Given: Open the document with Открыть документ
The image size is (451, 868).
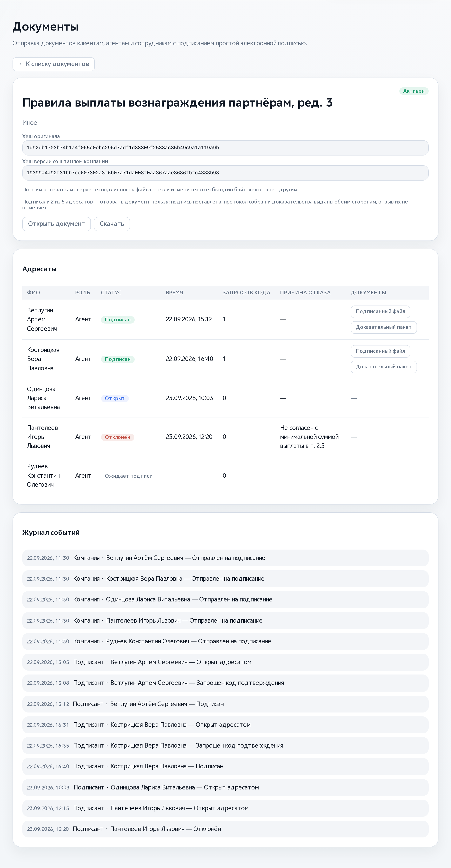Looking at the screenshot, I should [x=56, y=224].
